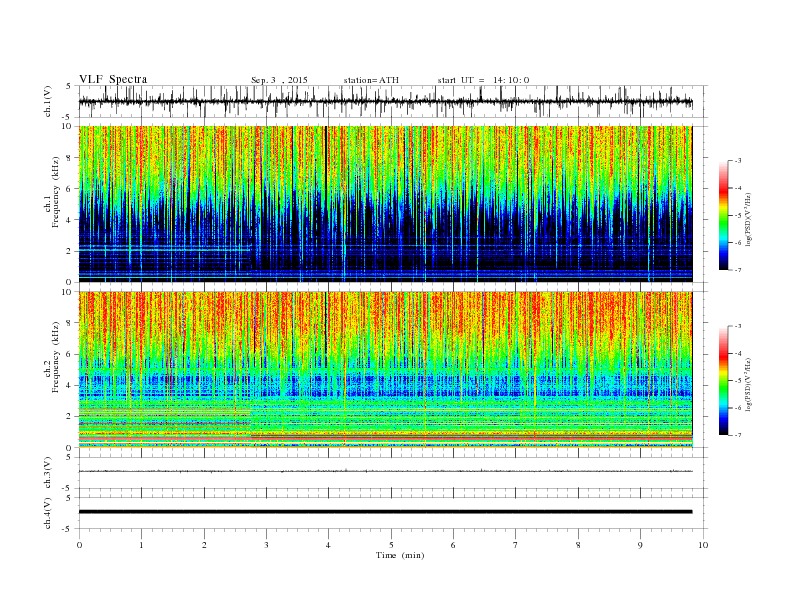Click the "-7" tick on ch.1 color bar
This screenshot has width=792, height=612.
[738, 270]
